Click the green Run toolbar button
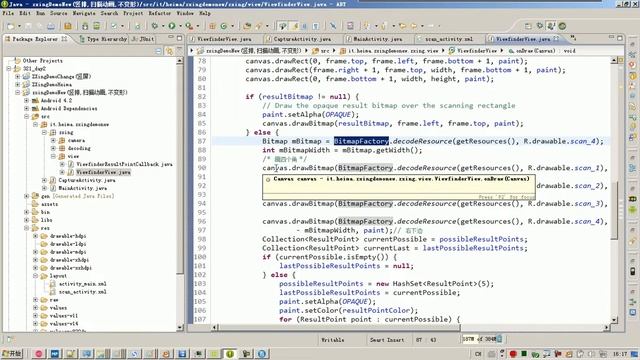 click(x=172, y=26)
